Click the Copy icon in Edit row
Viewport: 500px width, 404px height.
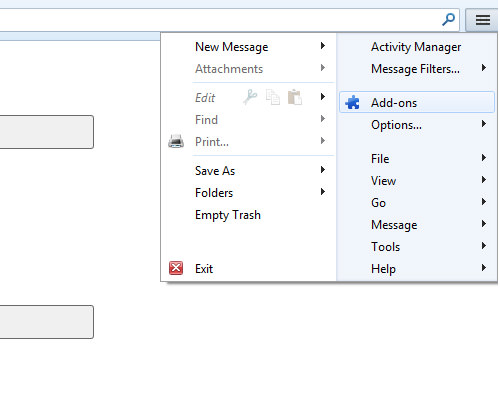point(273,97)
